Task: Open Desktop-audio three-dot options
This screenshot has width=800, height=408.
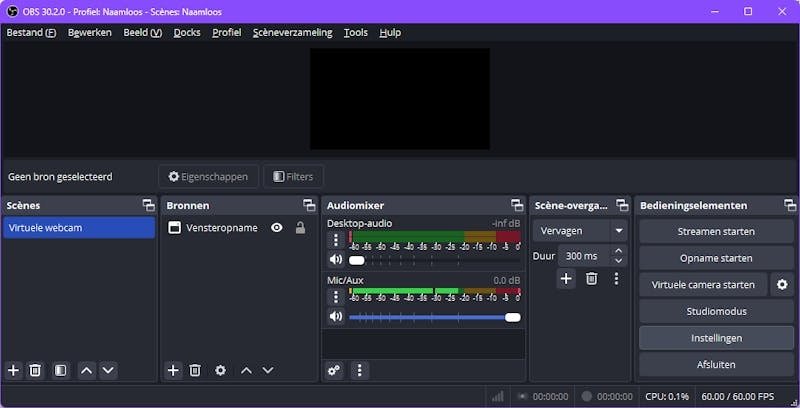Action: click(x=336, y=240)
